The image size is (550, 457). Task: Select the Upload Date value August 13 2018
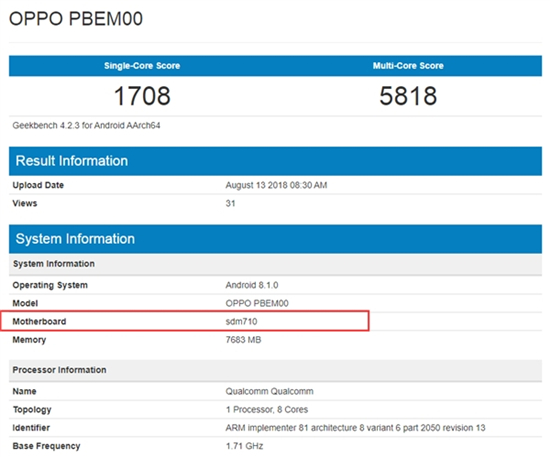276,185
